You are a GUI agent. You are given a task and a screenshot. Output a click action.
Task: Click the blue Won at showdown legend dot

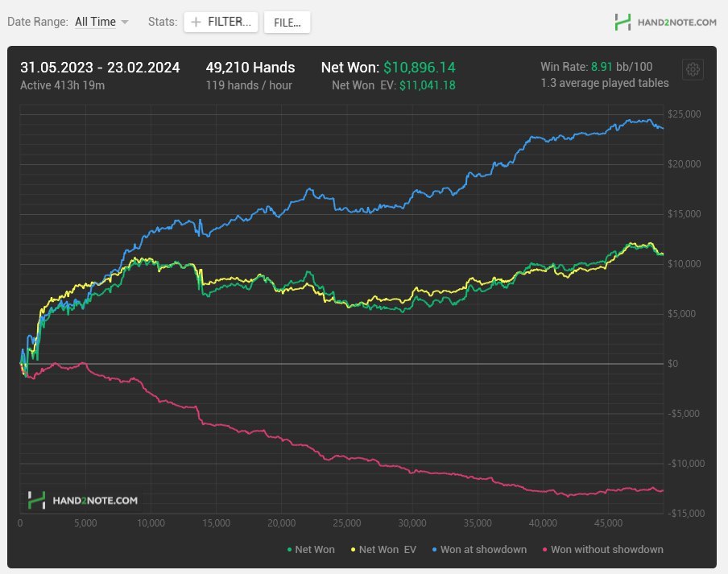(x=435, y=550)
